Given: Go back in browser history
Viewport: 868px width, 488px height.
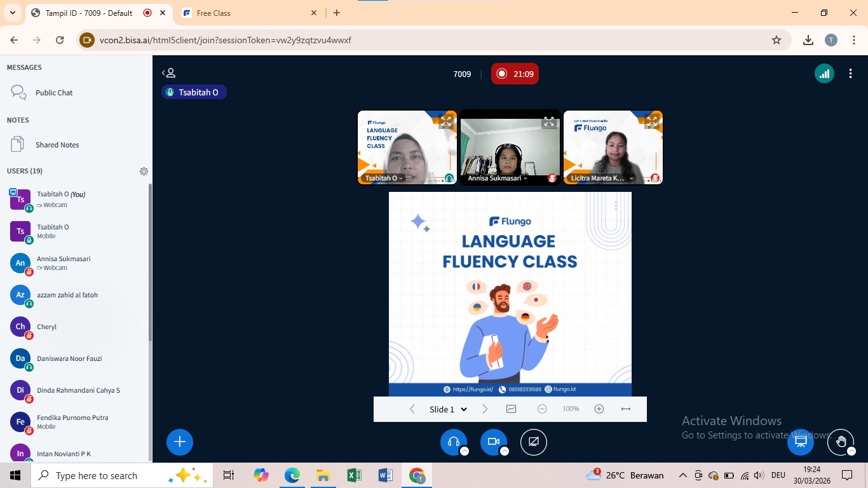Looking at the screenshot, I should [14, 40].
